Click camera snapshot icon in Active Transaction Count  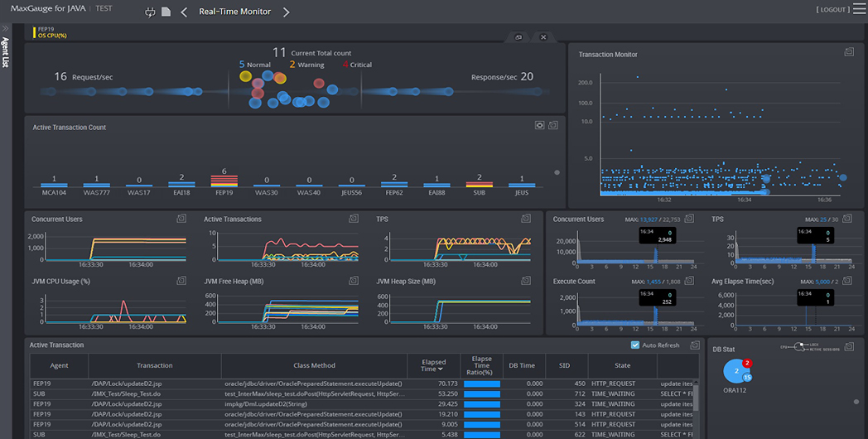coord(539,126)
